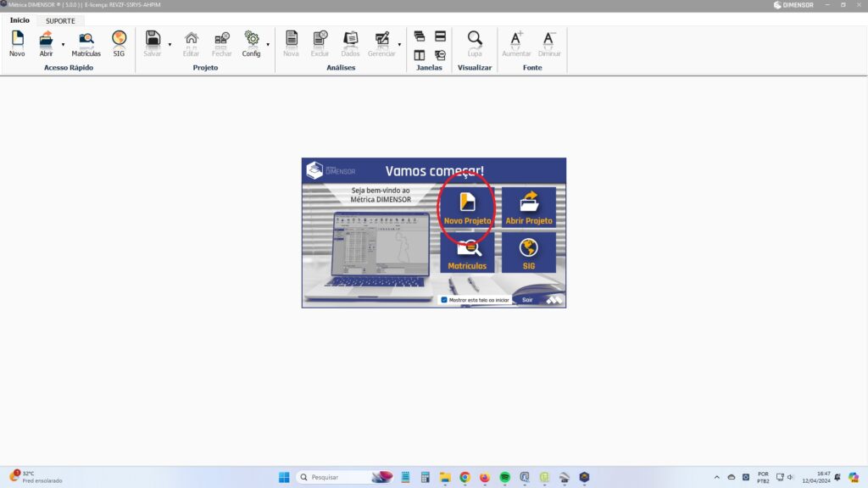
Task: Click the cascade windows icon in Janelas
Action: 420,36
